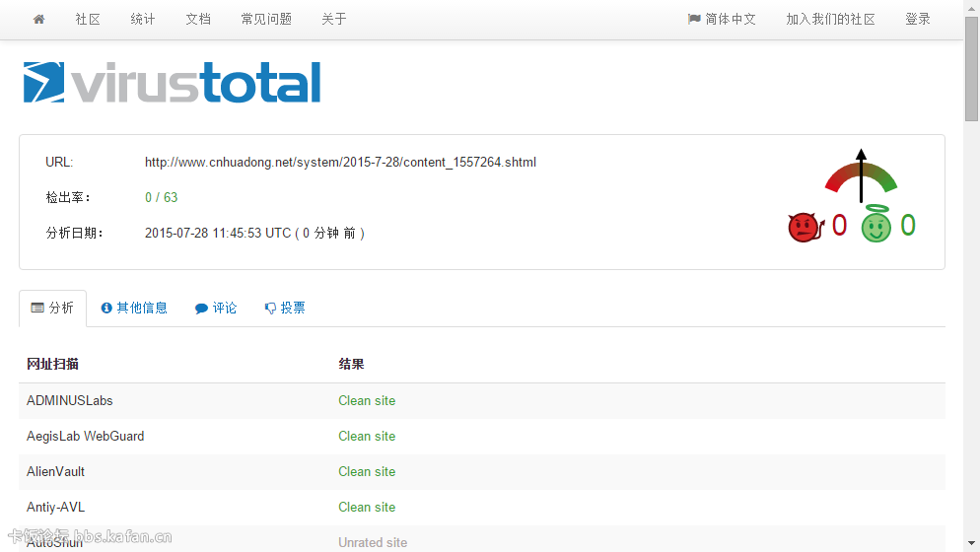The height and width of the screenshot is (552, 980).
Task: Click Clean site result for AlienVault
Action: pyautogui.click(x=367, y=472)
